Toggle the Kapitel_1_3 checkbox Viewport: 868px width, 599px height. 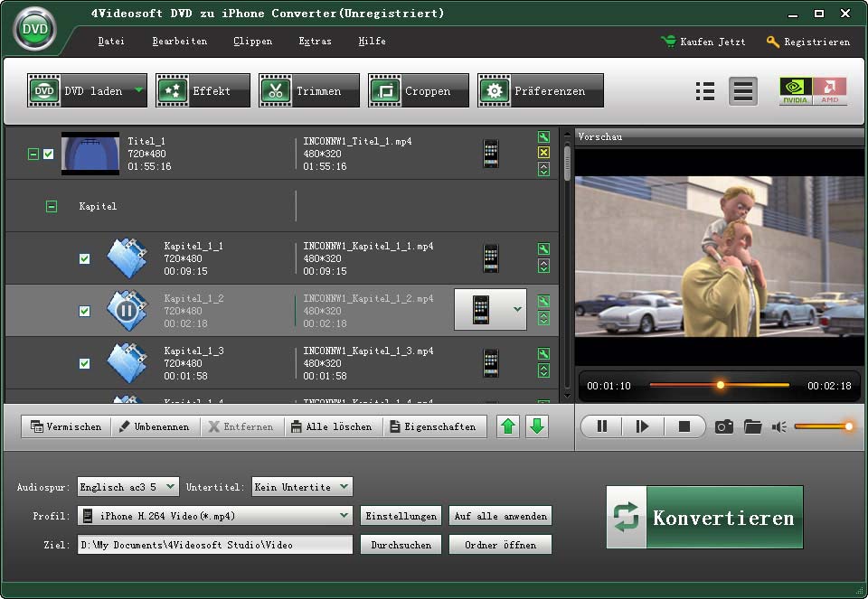click(85, 364)
